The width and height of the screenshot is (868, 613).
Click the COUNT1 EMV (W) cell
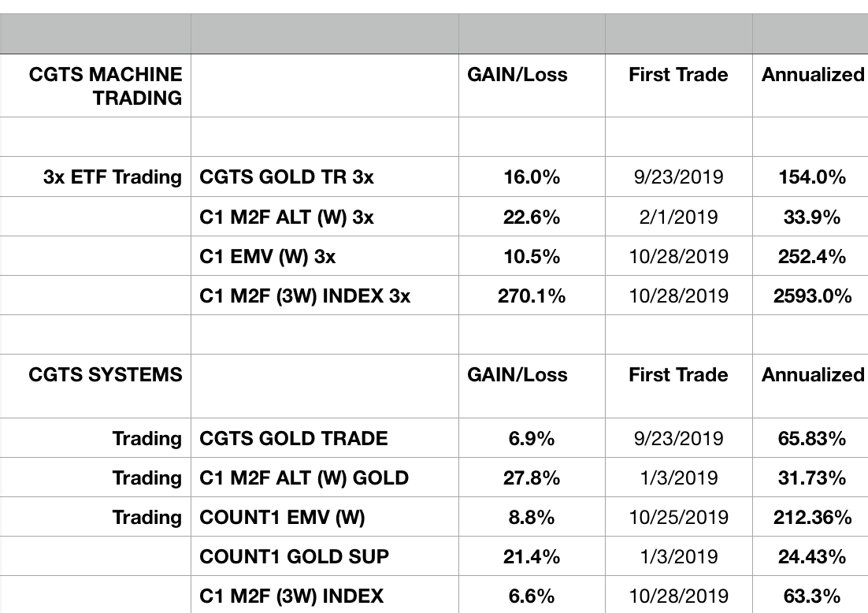tap(283, 518)
